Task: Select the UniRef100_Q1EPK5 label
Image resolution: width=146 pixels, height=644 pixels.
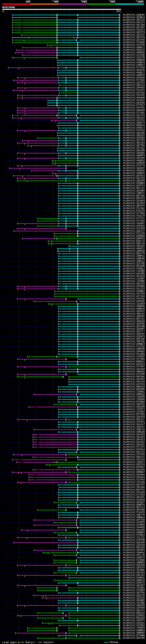Action: [x=134, y=180]
